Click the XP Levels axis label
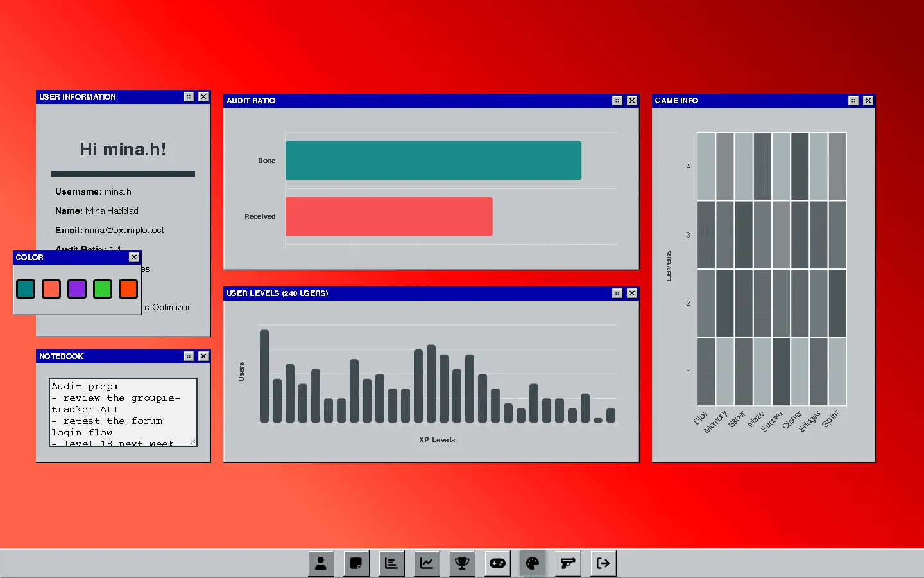This screenshot has height=578, width=924. coord(437,440)
